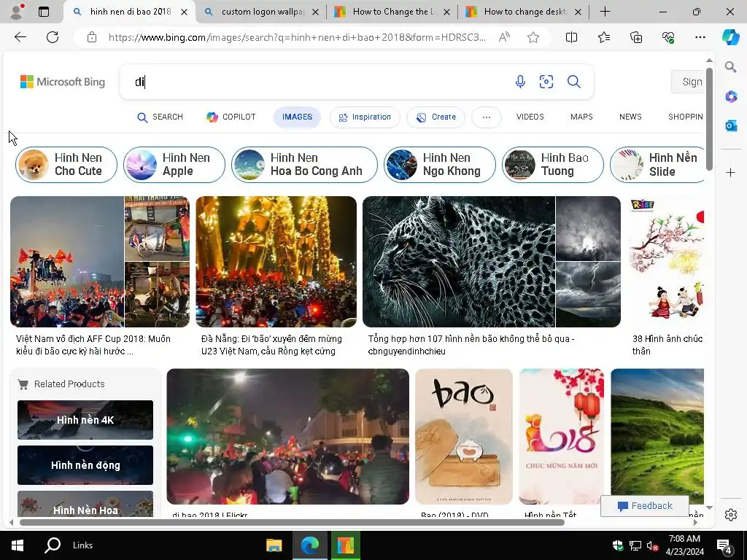The image size is (747, 560).
Task: Open the Copilot sidebar icon
Action: point(730,37)
